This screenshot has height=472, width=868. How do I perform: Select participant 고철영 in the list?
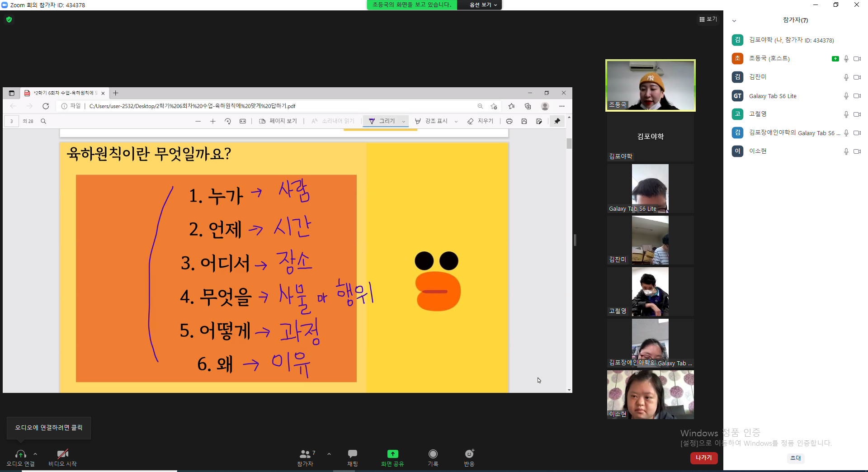[796, 114]
